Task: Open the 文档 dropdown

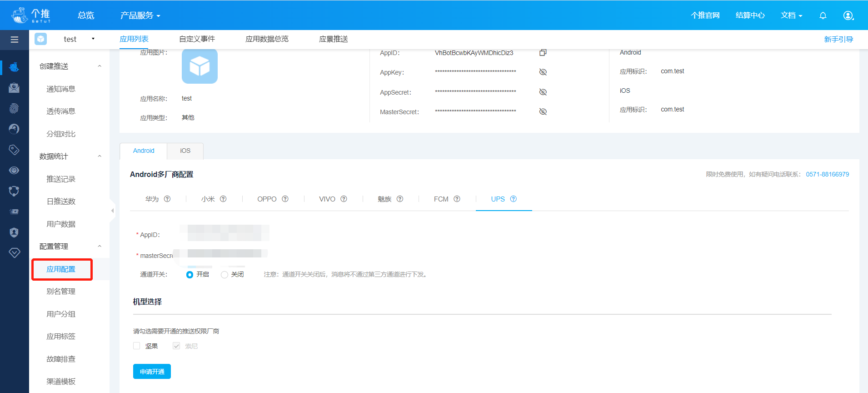Action: (x=791, y=15)
